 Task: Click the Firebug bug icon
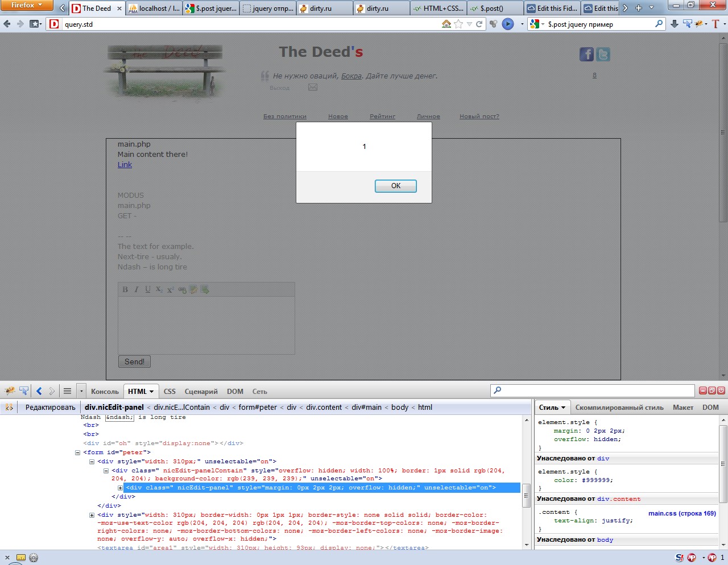coord(10,390)
